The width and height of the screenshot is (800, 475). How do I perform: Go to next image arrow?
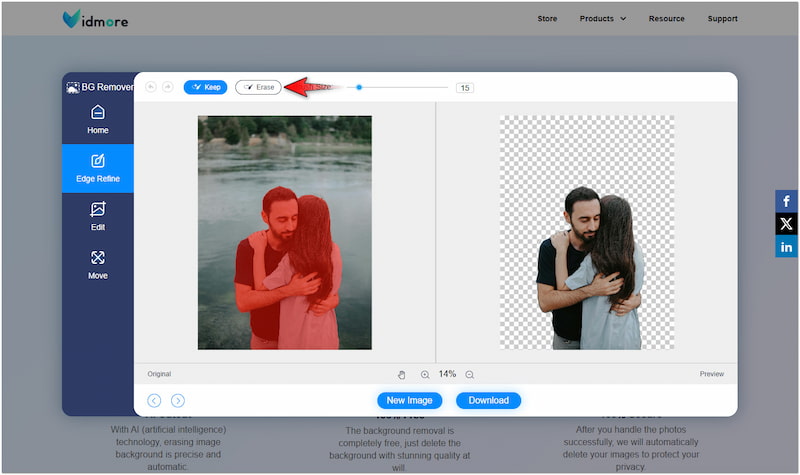click(x=178, y=400)
